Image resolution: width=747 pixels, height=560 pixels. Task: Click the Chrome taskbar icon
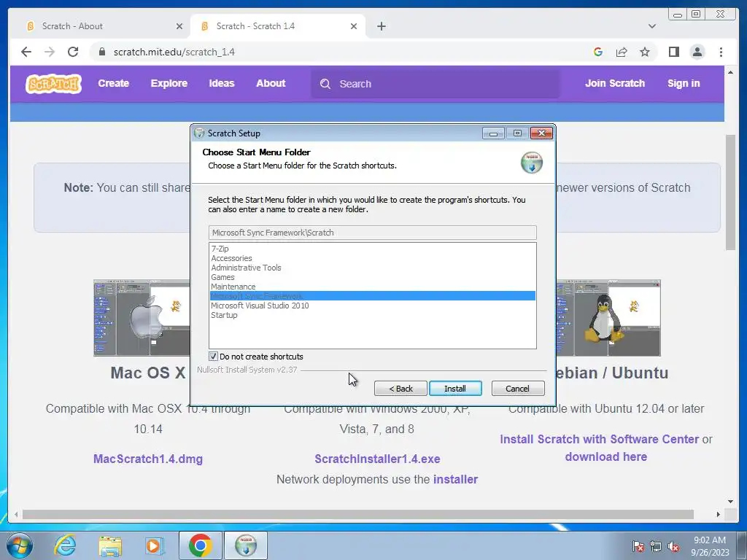(200, 545)
